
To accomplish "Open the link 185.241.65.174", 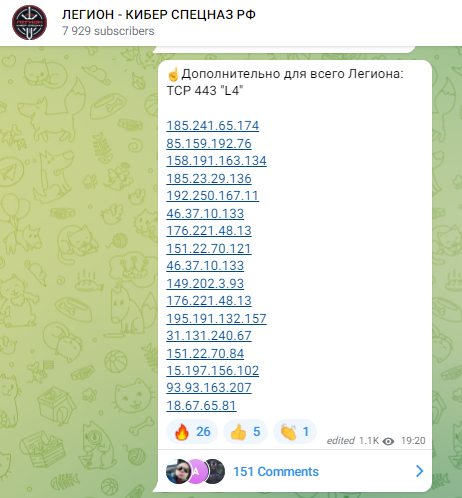I will (x=213, y=126).
